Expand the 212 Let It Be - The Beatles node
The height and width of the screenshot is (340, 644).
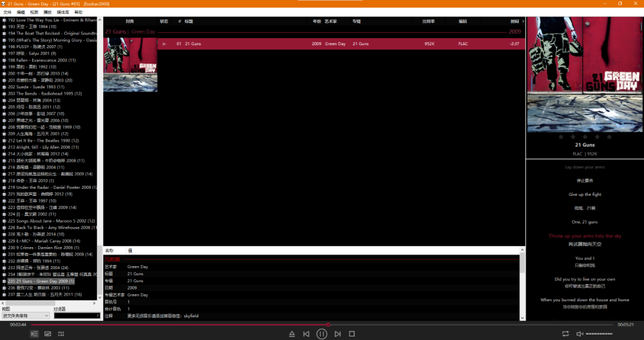[4, 141]
